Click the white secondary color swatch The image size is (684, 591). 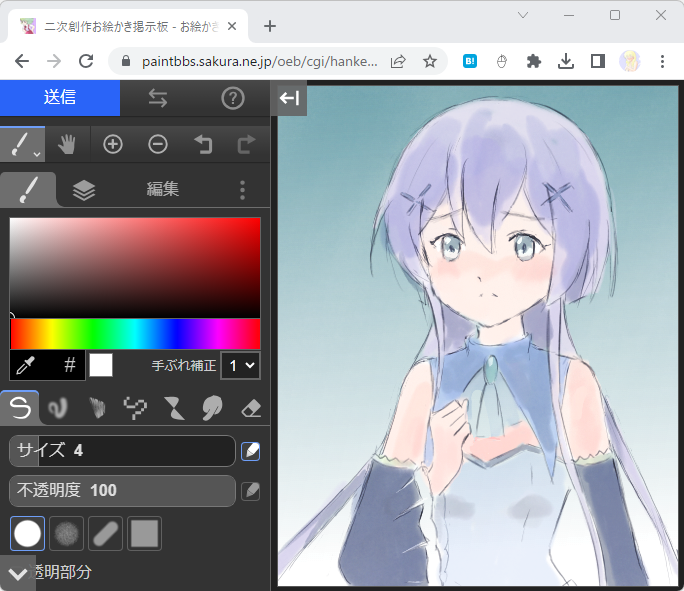coord(101,365)
